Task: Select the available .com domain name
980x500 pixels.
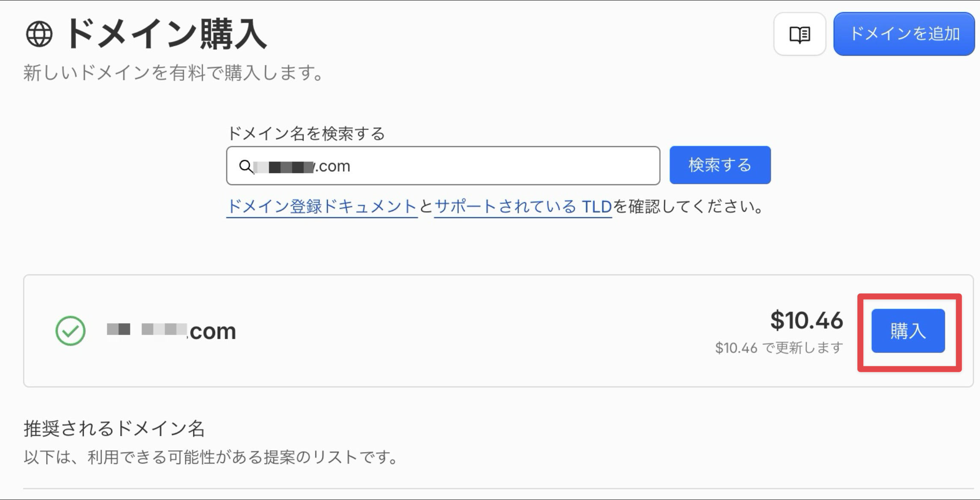Action: pos(171,331)
